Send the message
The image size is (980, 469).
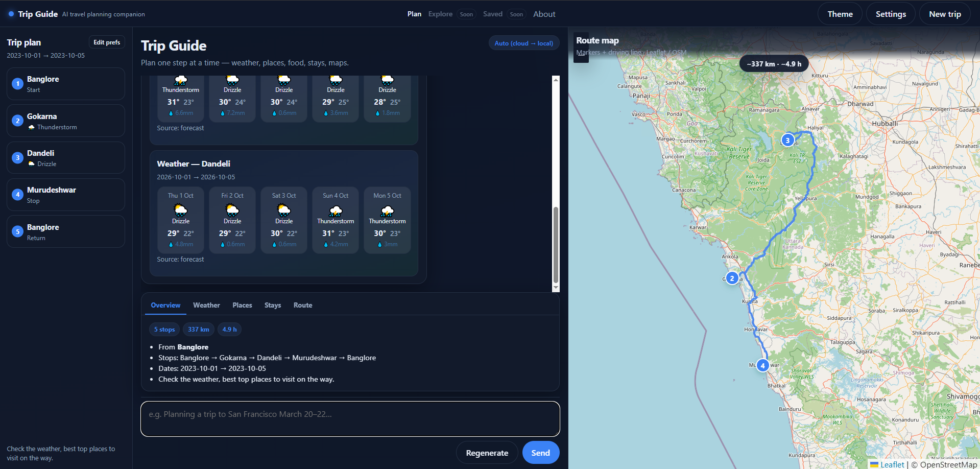pyautogui.click(x=541, y=453)
